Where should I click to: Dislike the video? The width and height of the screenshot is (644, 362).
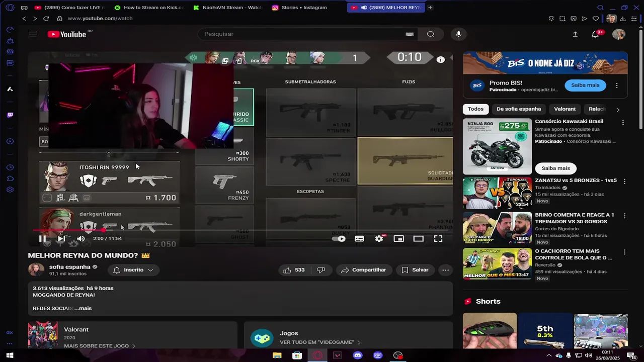click(320, 270)
